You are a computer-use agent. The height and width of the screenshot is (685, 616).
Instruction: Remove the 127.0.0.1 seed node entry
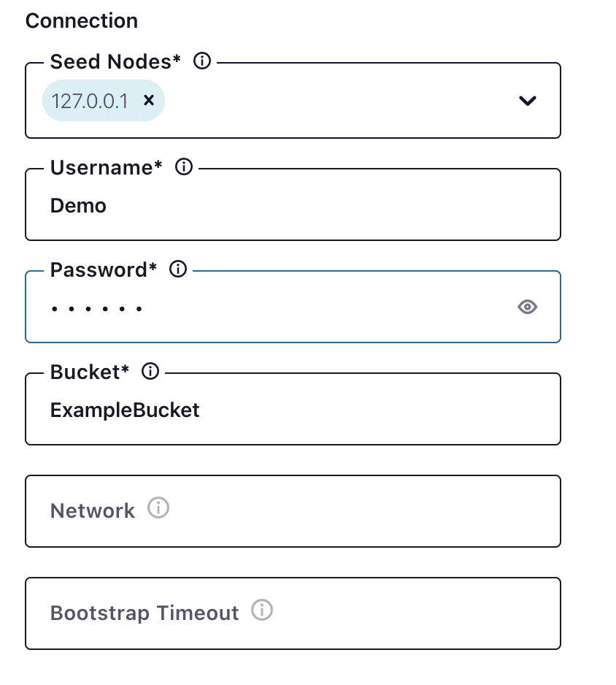[x=149, y=101]
